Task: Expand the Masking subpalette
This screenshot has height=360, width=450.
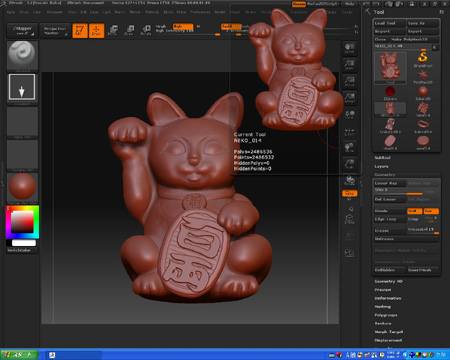Action: pyautogui.click(x=383, y=306)
